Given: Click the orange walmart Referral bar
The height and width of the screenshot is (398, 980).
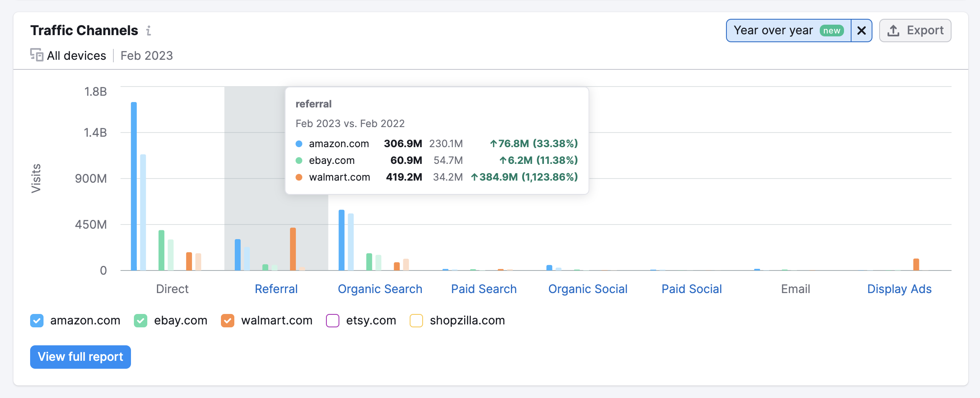Looking at the screenshot, I should tap(293, 249).
